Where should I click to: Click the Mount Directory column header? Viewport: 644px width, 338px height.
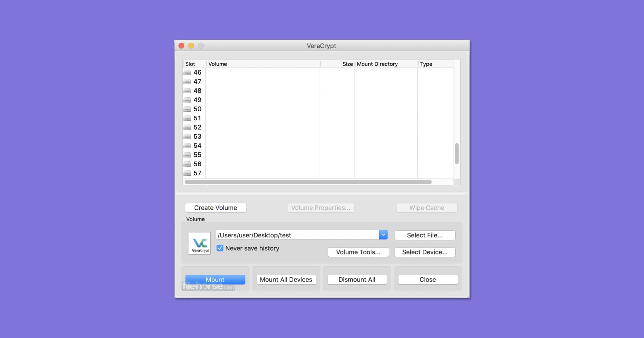coord(377,64)
